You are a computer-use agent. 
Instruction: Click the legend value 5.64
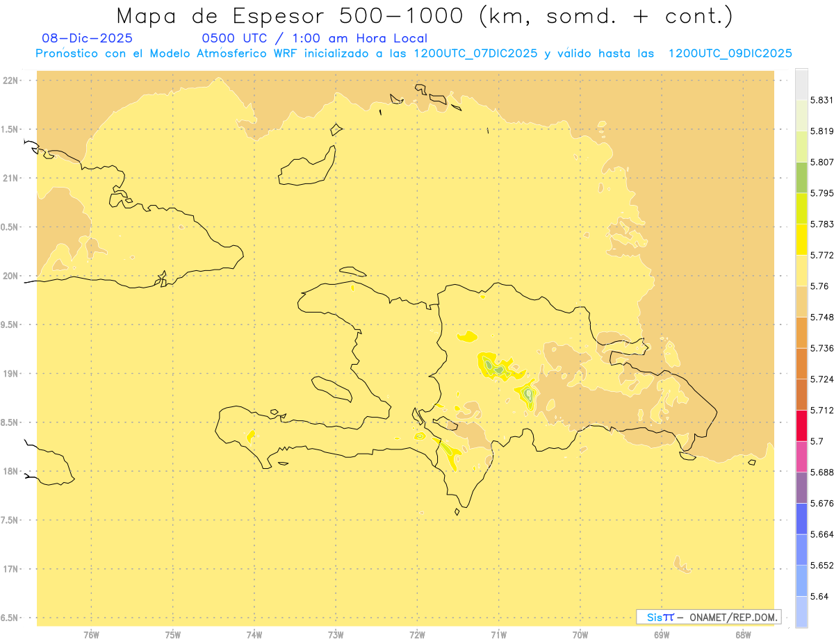819,597
